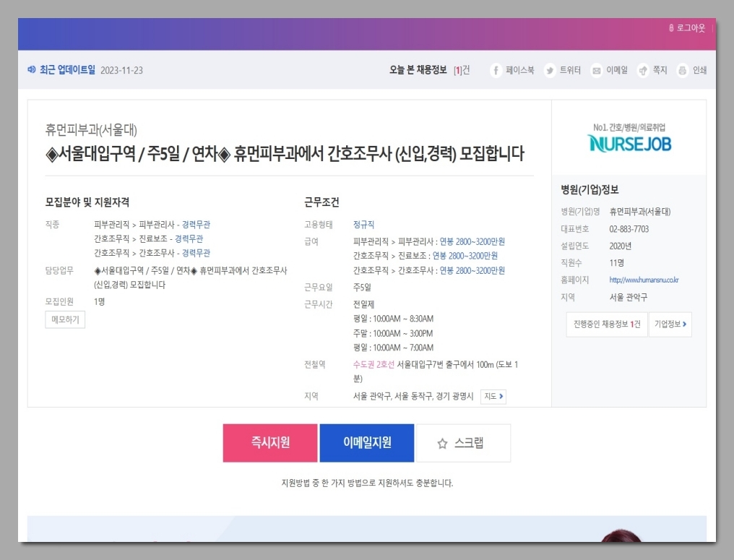734x560 pixels.
Task: Click the phone number 02-883-7703
Action: coord(629,229)
